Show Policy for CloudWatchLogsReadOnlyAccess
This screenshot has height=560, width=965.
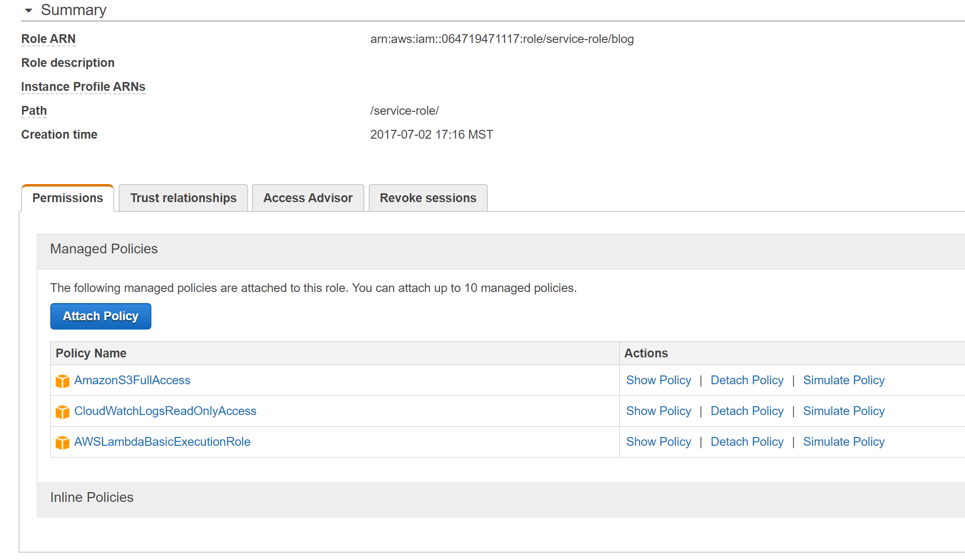tap(658, 411)
